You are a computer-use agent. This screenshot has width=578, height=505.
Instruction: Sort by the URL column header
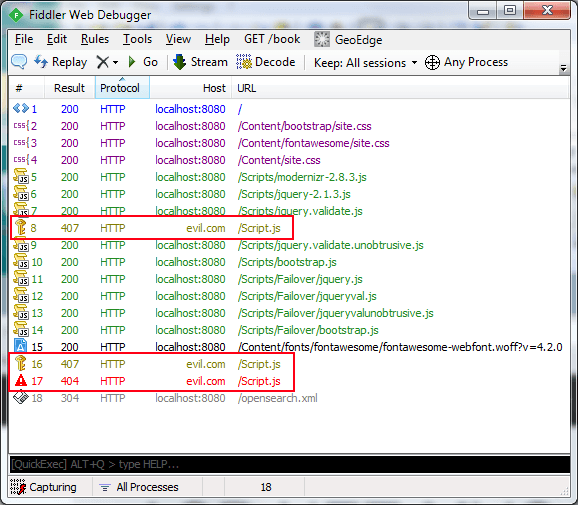point(400,88)
